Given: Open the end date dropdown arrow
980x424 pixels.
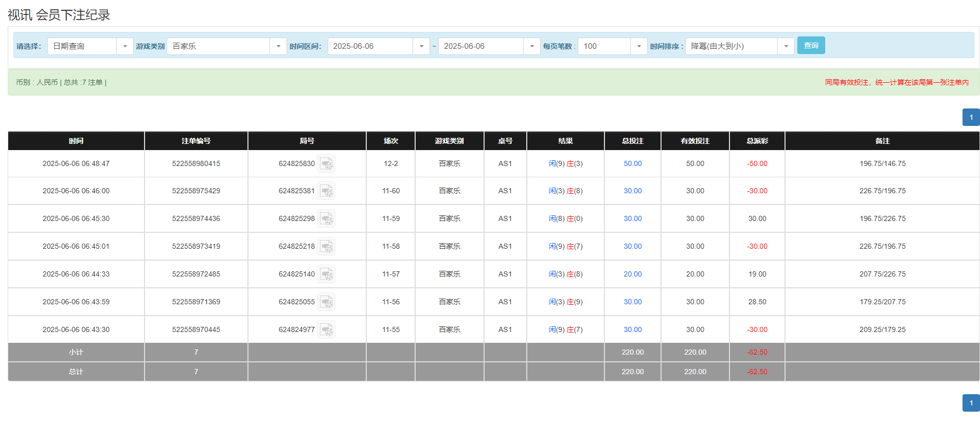Looking at the screenshot, I should 531,46.
